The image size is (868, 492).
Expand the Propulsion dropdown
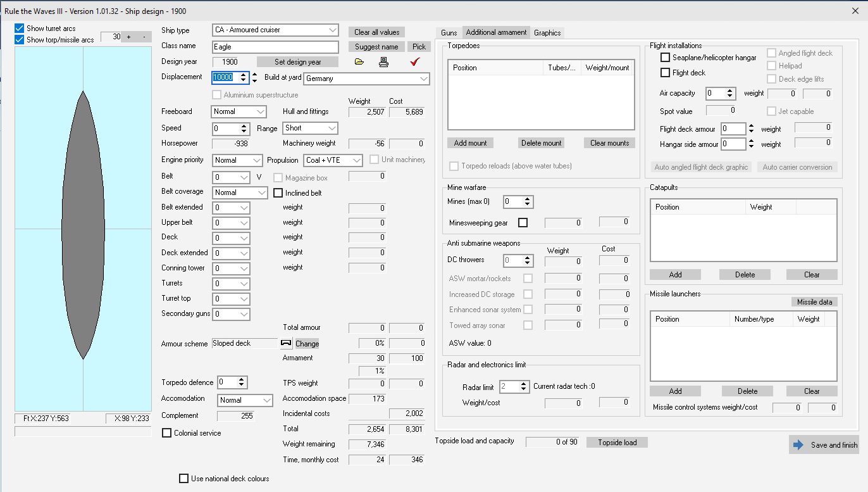click(x=333, y=160)
